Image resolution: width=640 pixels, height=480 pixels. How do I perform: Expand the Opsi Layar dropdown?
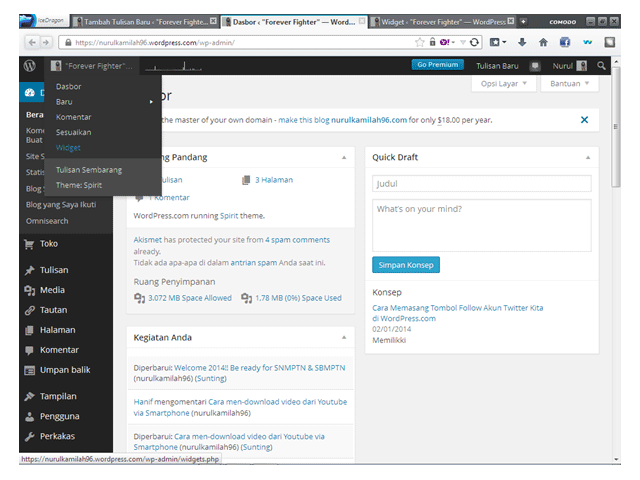coord(503,84)
